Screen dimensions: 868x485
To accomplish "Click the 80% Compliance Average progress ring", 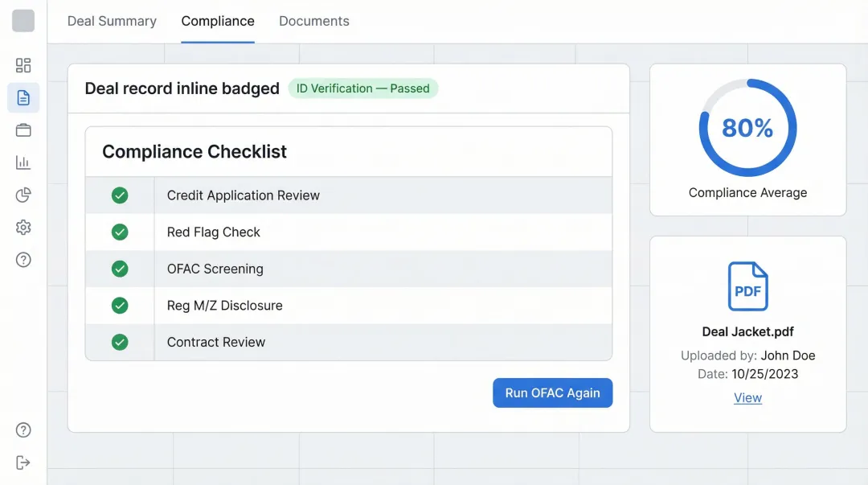I will 747,127.
